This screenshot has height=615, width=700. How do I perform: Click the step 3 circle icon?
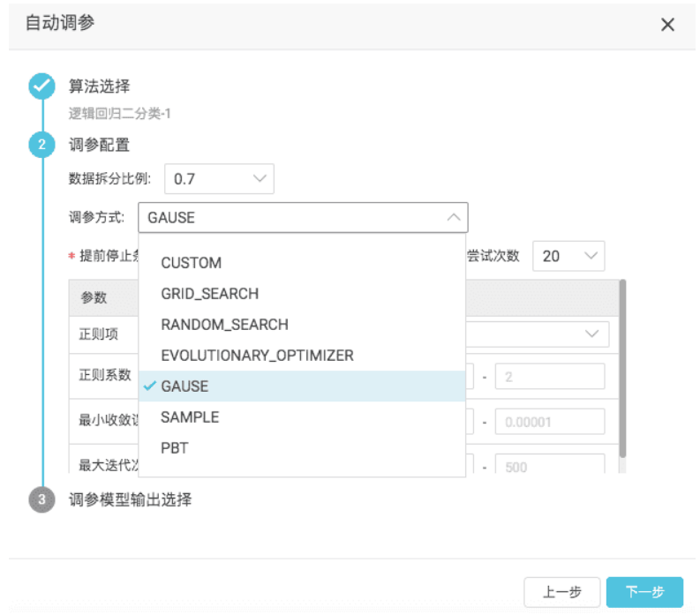pyautogui.click(x=42, y=499)
